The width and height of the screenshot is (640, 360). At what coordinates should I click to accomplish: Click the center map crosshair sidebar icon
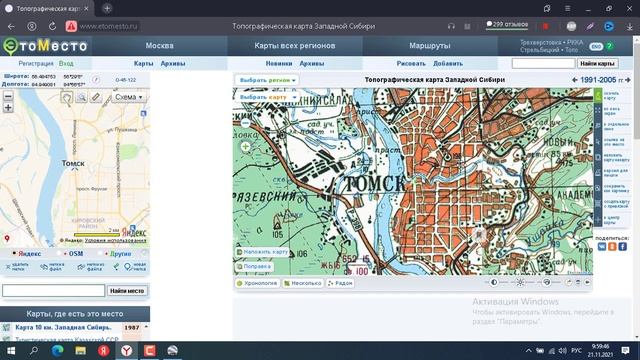pos(598,220)
